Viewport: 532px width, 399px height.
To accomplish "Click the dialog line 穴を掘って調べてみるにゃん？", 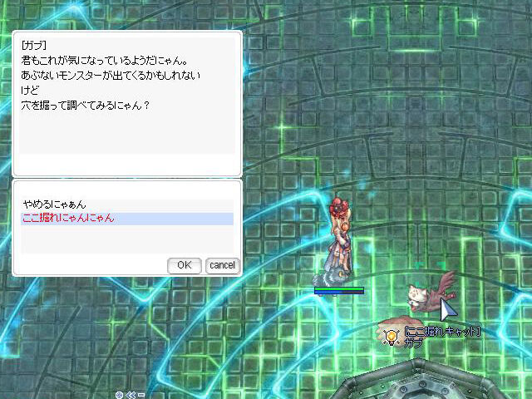I will 85,106.
